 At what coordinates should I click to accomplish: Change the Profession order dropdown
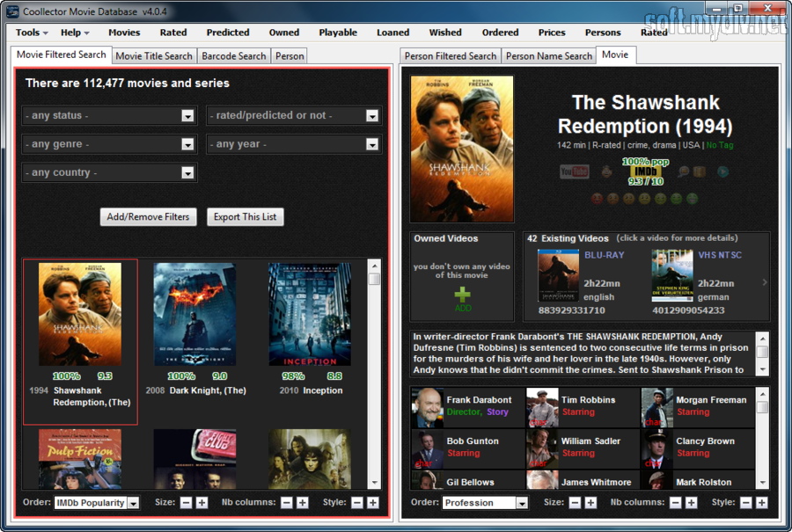click(x=485, y=503)
